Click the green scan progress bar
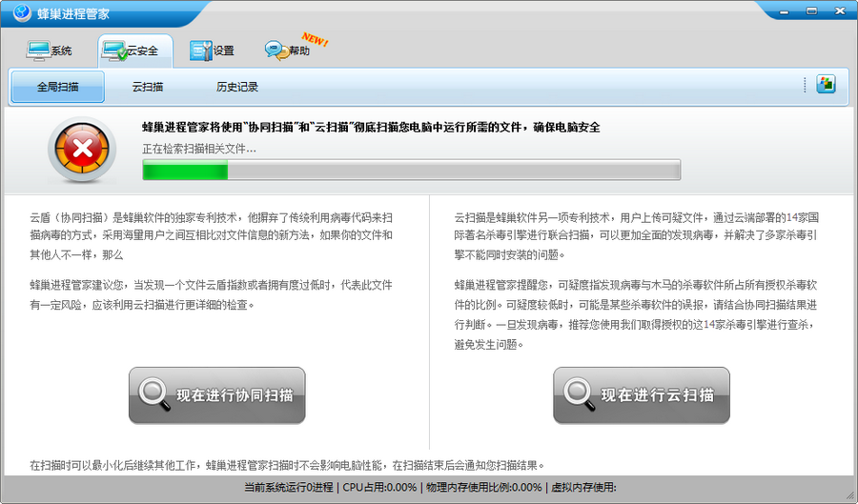858x504 pixels. (x=412, y=170)
